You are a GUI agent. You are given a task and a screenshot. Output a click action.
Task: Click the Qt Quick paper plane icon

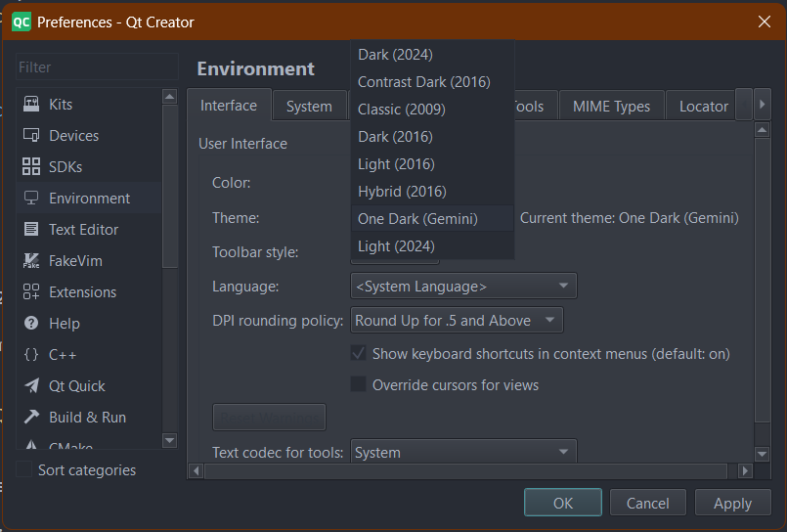coord(31,385)
